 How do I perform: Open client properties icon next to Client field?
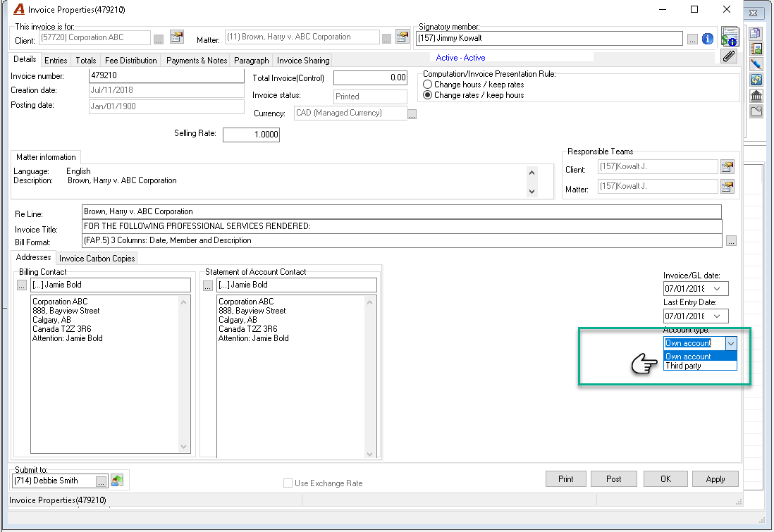pyautogui.click(x=177, y=37)
